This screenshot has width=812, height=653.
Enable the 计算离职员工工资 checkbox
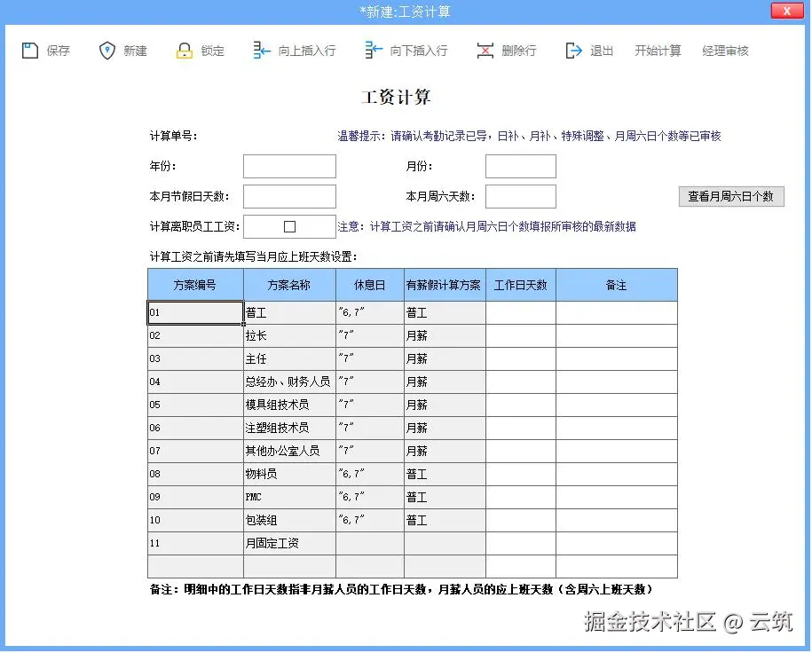click(x=290, y=226)
